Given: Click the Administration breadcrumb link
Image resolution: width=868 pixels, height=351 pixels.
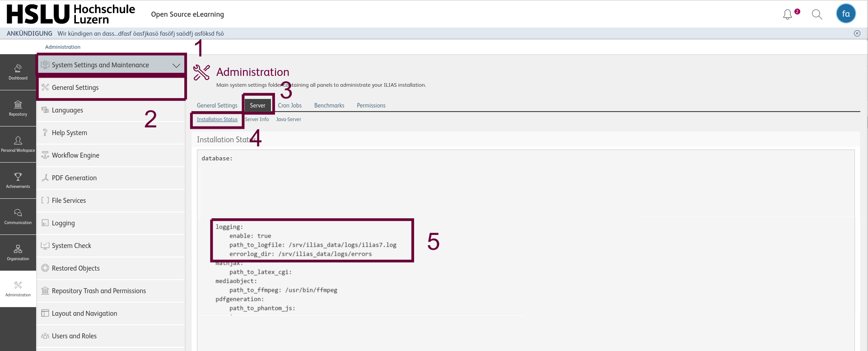Looking at the screenshot, I should coord(63,47).
